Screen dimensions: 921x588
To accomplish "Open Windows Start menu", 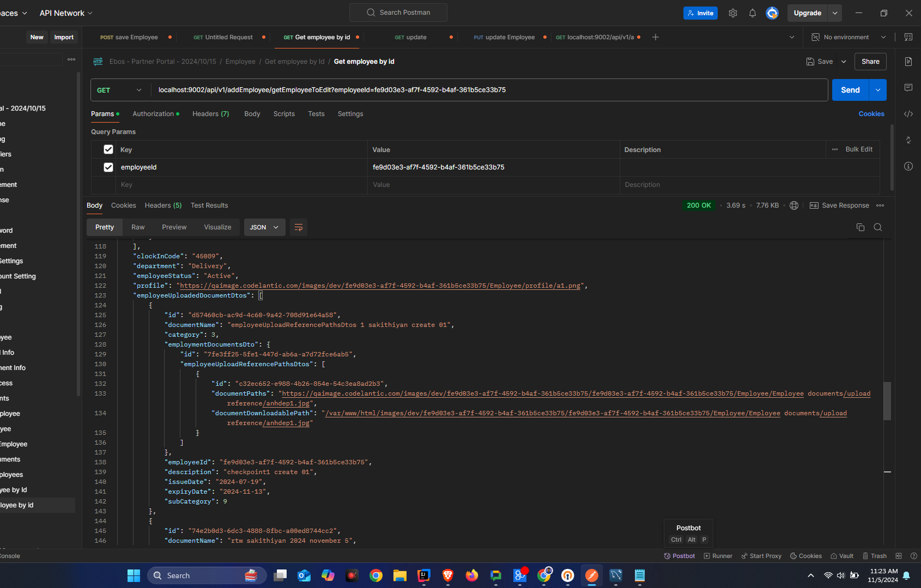I will click(x=134, y=575).
